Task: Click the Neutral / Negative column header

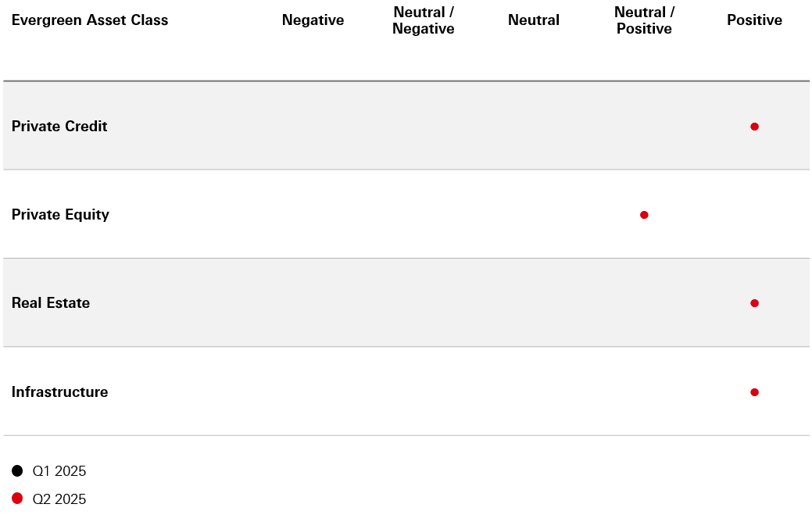Action: 423,20
